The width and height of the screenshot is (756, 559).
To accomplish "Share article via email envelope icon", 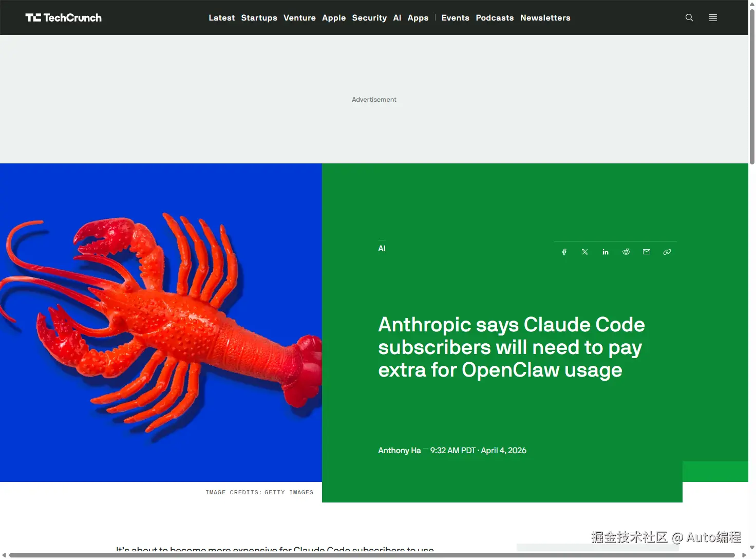I will (x=646, y=252).
